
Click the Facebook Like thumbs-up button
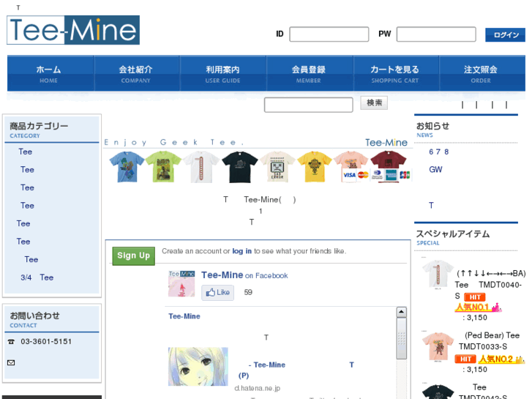point(218,292)
